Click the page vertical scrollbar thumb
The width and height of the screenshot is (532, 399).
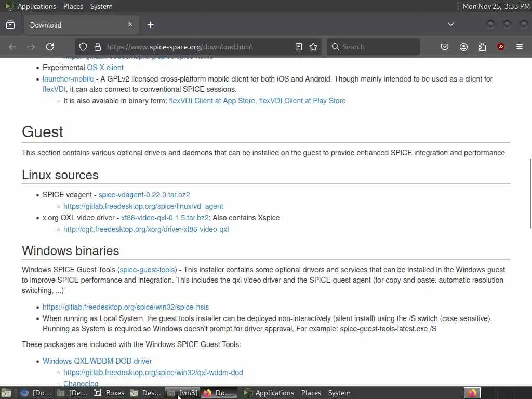coord(530,193)
